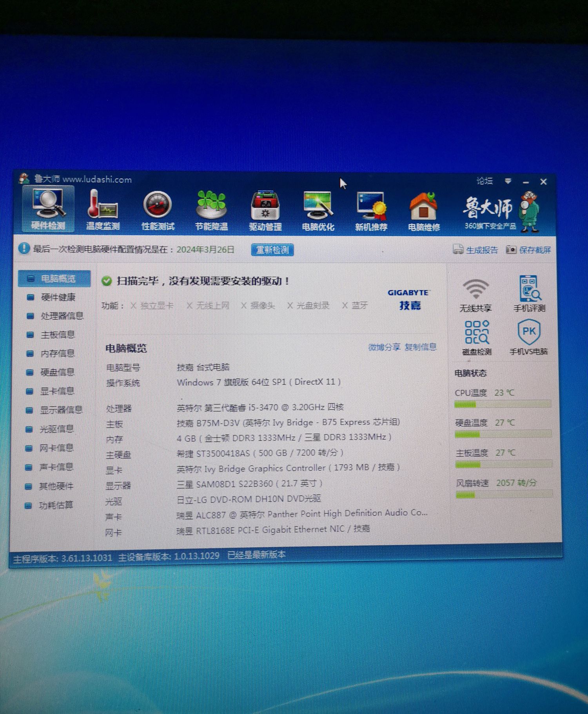Select the 电脑概览 sidebar tab
The height and width of the screenshot is (714, 588).
[54, 279]
